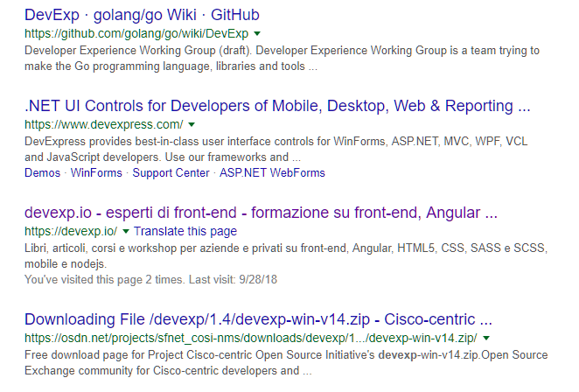Expand the dropdown arrow beside the GitHub URL
This screenshot has width=579, height=392.
pos(256,34)
